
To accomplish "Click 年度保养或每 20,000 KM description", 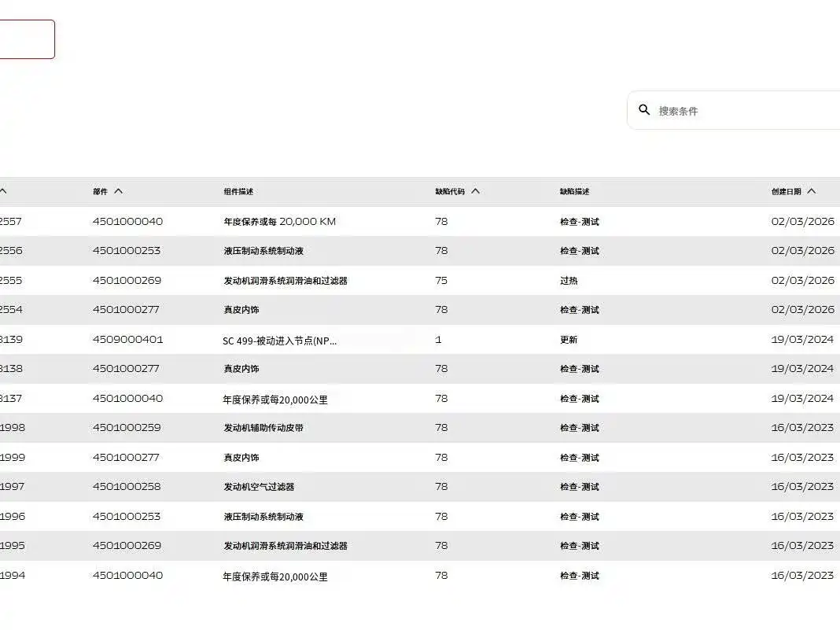I will 280,222.
